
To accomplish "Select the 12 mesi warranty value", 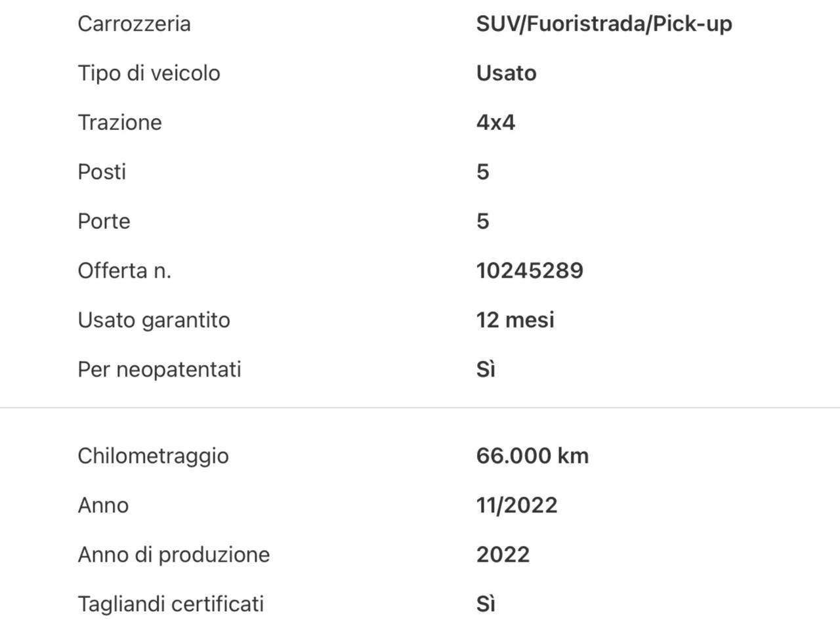I will (515, 320).
